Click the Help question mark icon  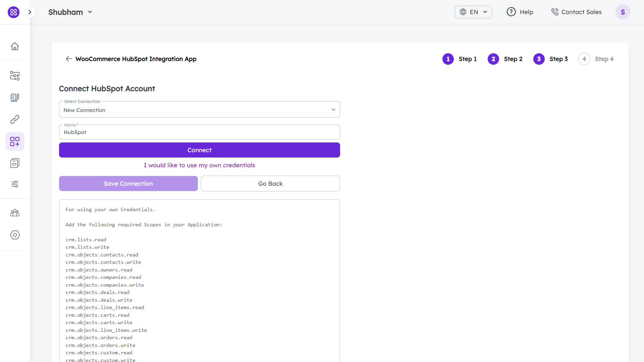(x=511, y=12)
